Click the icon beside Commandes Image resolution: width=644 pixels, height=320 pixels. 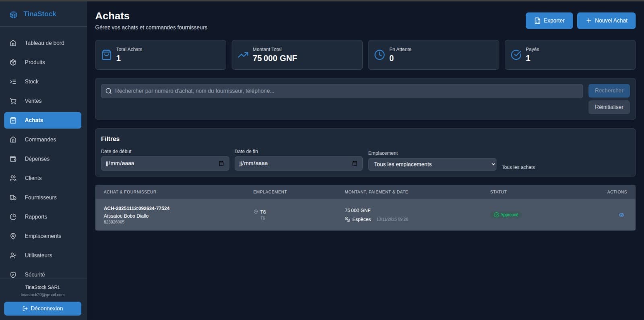pos(13,139)
